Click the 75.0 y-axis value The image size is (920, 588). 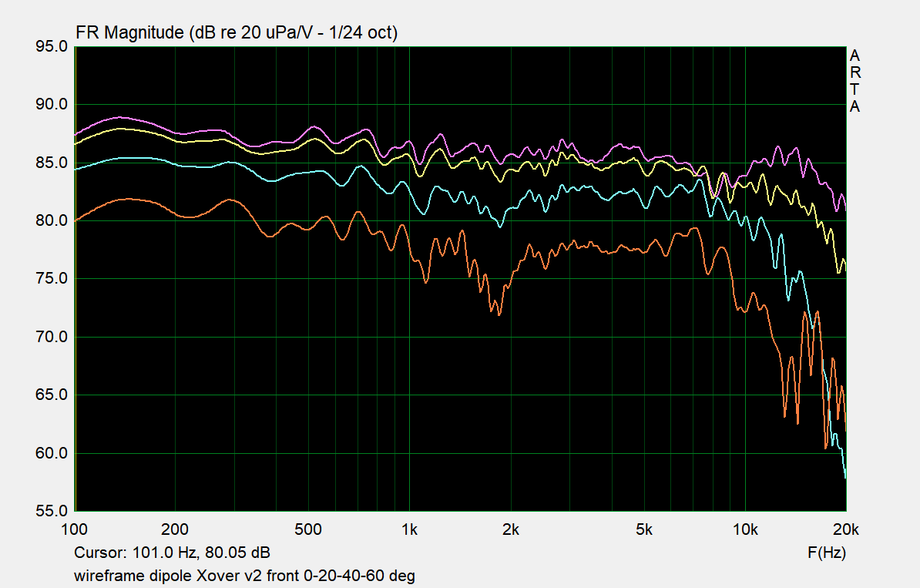52,279
